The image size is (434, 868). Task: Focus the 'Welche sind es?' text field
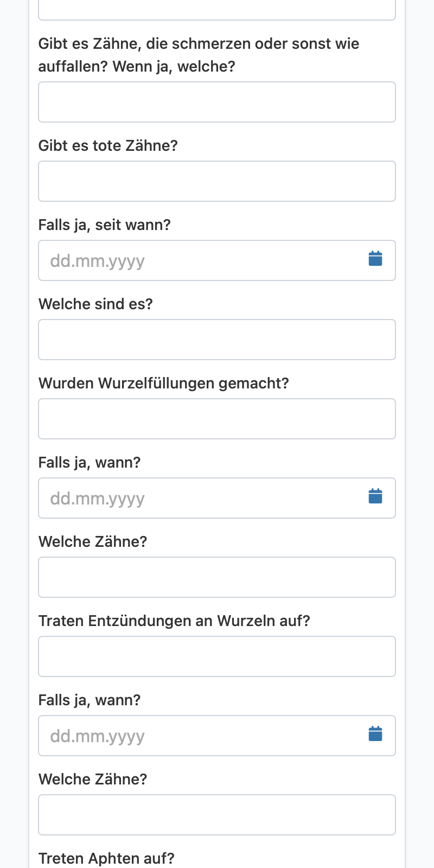(217, 340)
